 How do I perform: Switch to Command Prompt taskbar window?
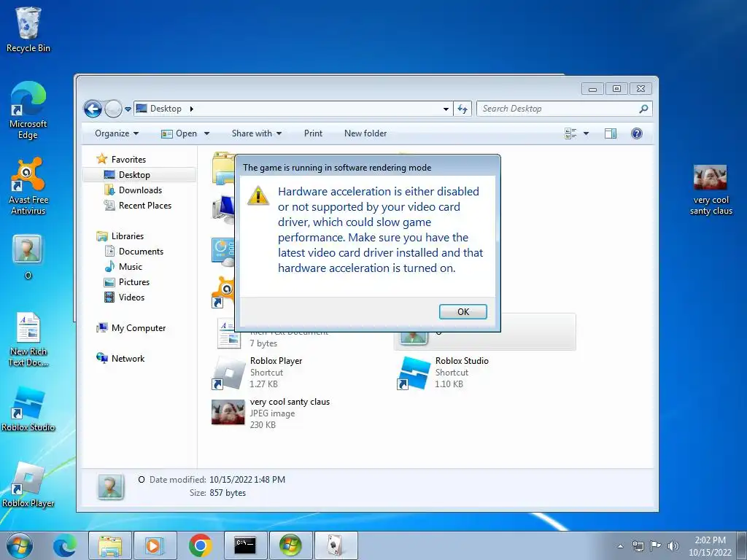pyautogui.click(x=245, y=545)
